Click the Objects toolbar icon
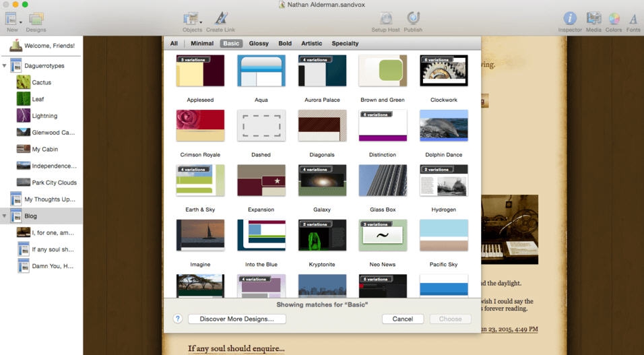The height and width of the screenshot is (355, 644). [191, 19]
